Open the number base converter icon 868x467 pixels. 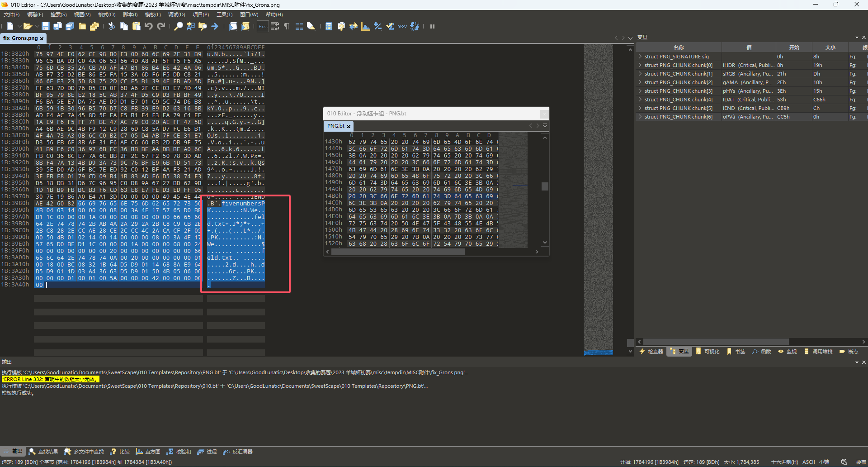pos(415,26)
